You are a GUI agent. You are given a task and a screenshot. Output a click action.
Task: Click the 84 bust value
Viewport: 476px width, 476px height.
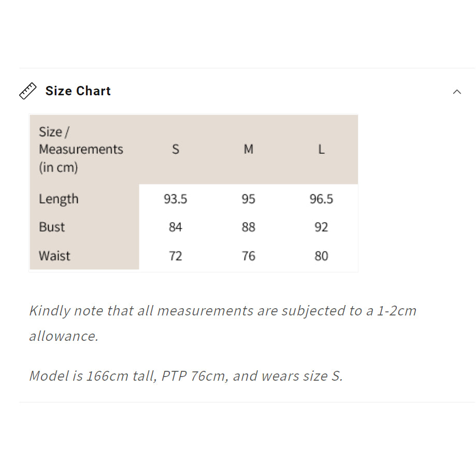(x=176, y=227)
